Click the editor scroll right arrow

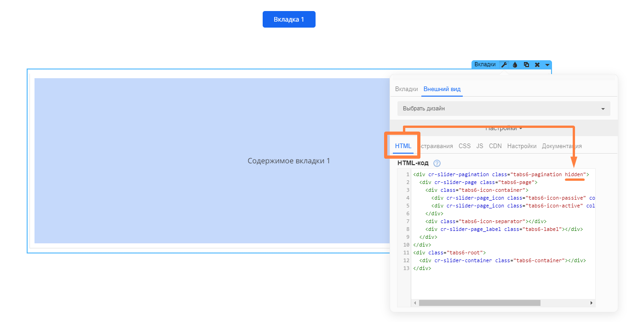[x=592, y=303]
